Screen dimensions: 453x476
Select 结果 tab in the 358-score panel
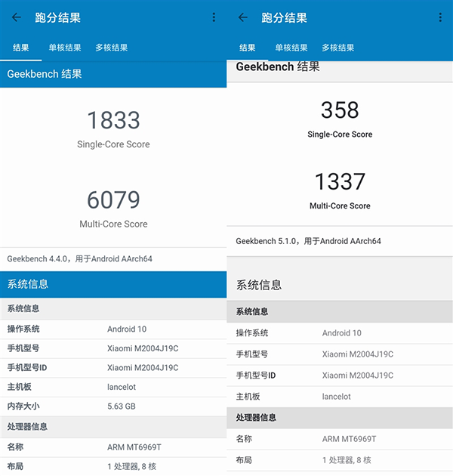pos(248,48)
